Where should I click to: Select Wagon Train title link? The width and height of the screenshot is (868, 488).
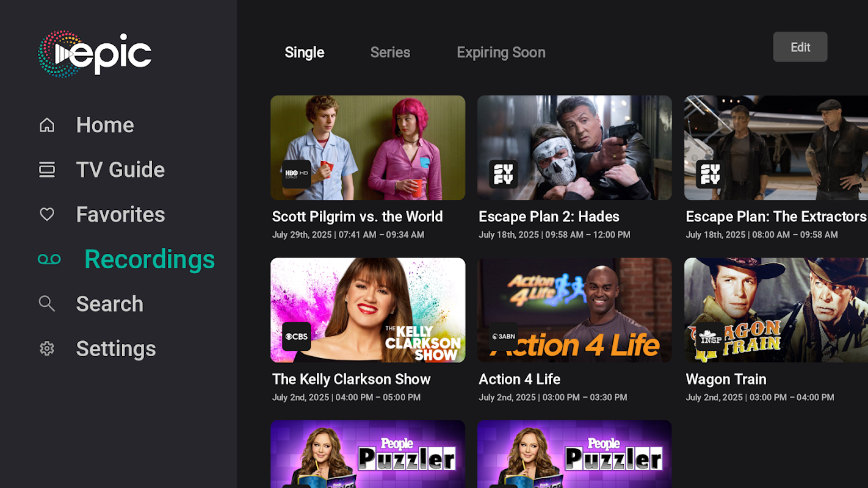(726, 379)
